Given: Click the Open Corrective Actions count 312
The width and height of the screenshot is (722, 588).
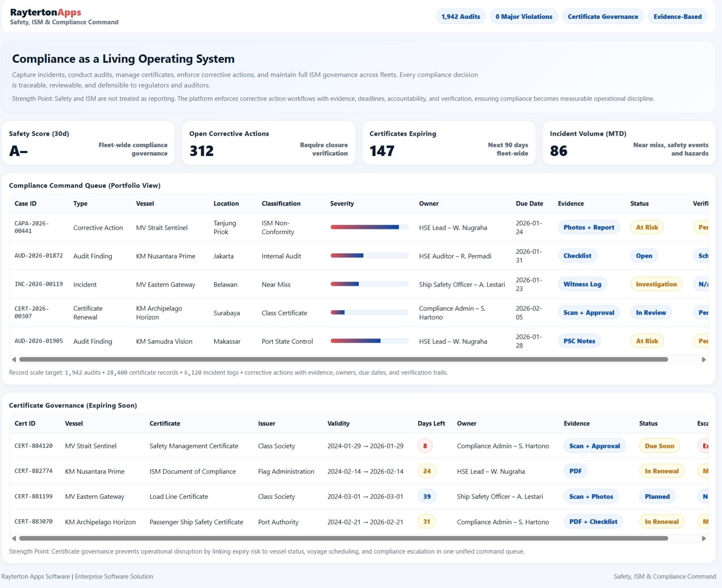Looking at the screenshot, I should tap(201, 150).
